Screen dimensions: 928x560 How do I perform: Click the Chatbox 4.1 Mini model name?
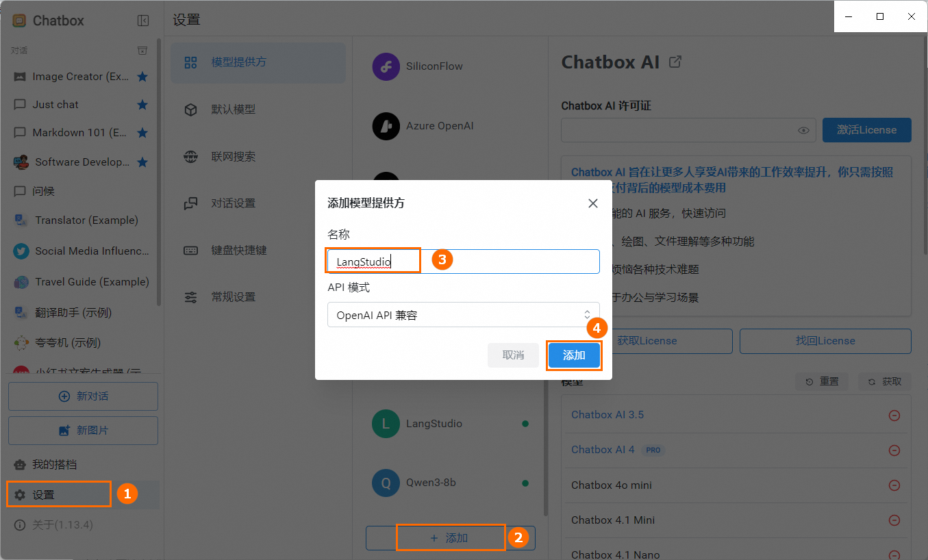click(x=613, y=520)
